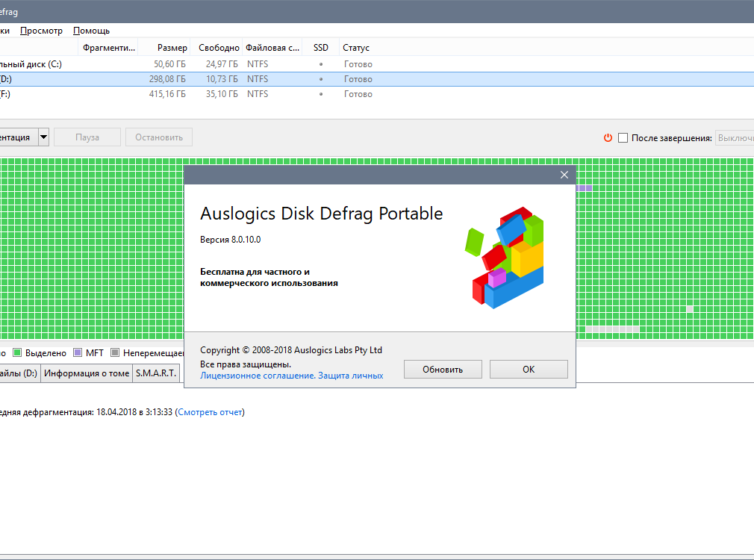Sort by the Размер column header

(163, 48)
